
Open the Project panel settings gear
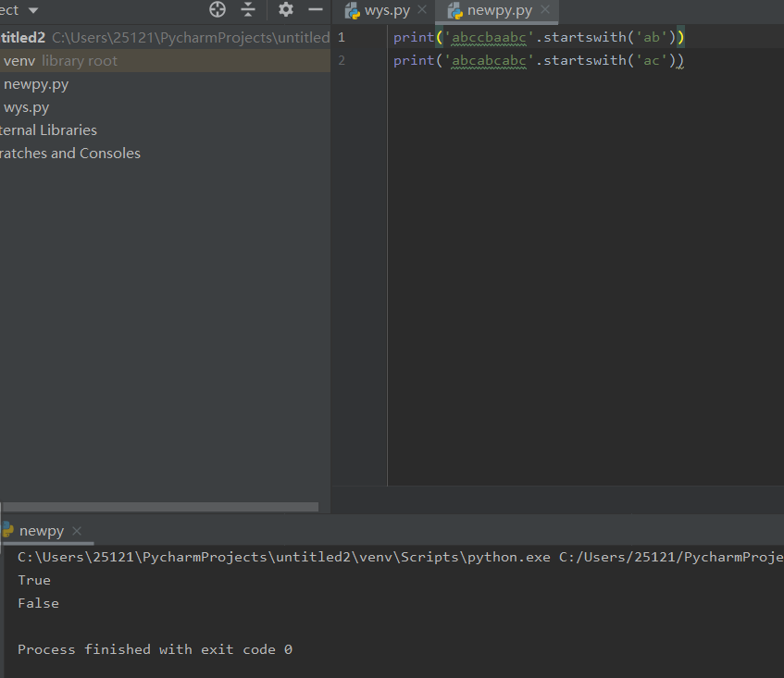click(285, 9)
